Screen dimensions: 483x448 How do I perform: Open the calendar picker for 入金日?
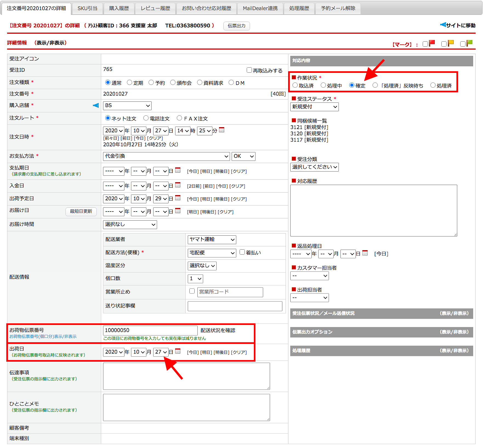(178, 185)
